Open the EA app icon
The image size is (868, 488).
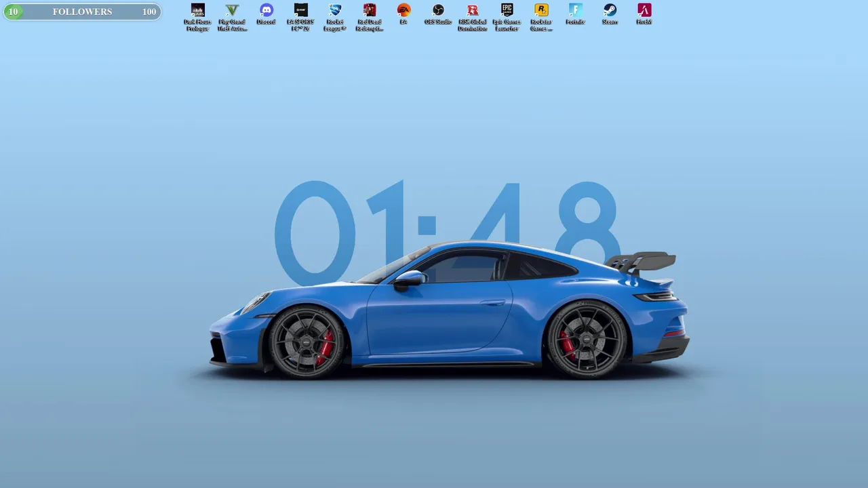[x=403, y=14]
